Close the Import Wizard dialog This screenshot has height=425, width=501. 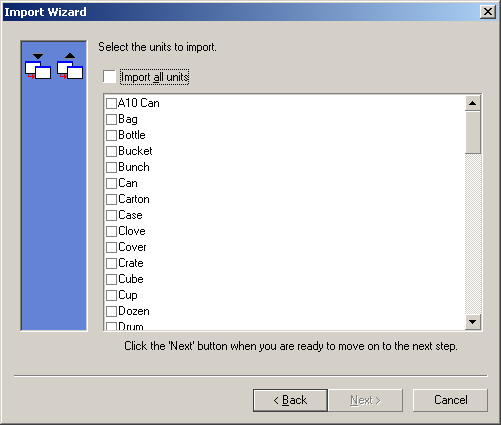click(x=488, y=12)
